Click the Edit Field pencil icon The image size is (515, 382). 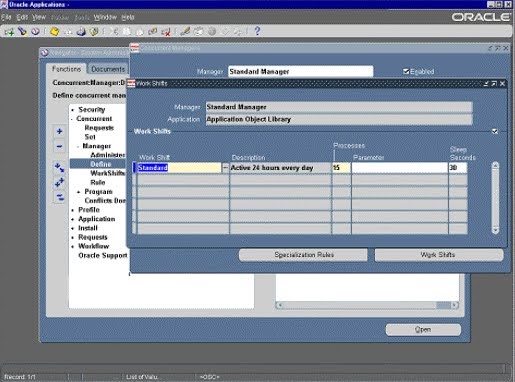click(185, 32)
